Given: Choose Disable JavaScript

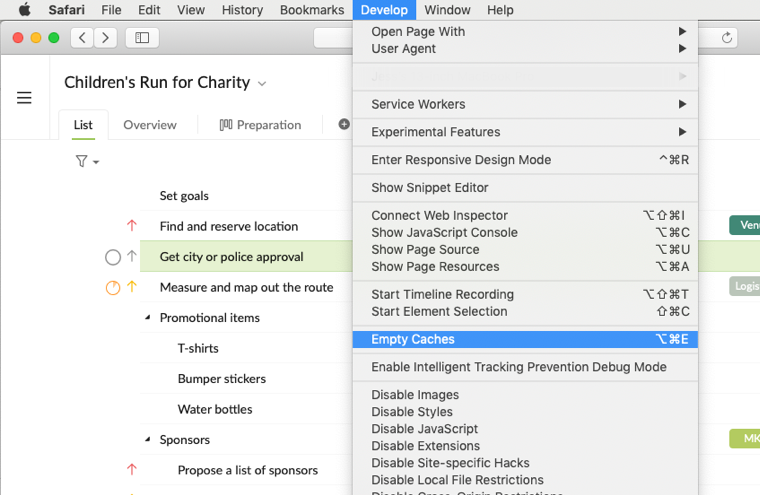Looking at the screenshot, I should [525, 429].
